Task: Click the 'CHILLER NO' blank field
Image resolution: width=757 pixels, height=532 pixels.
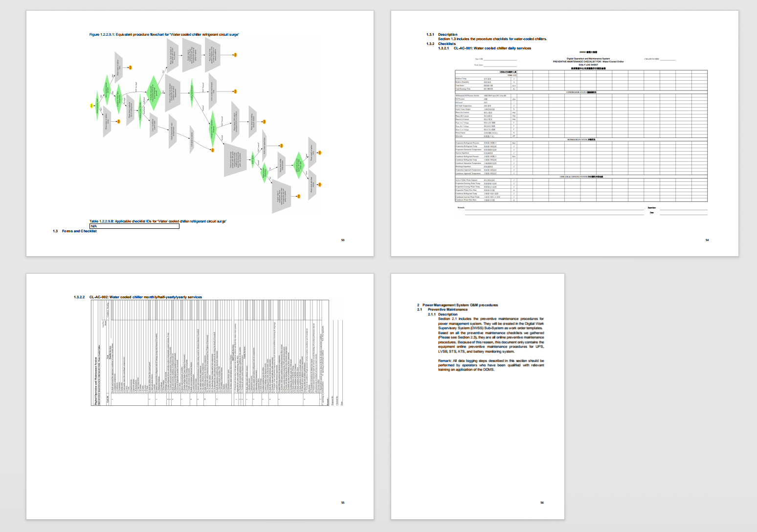Action: click(x=668, y=59)
